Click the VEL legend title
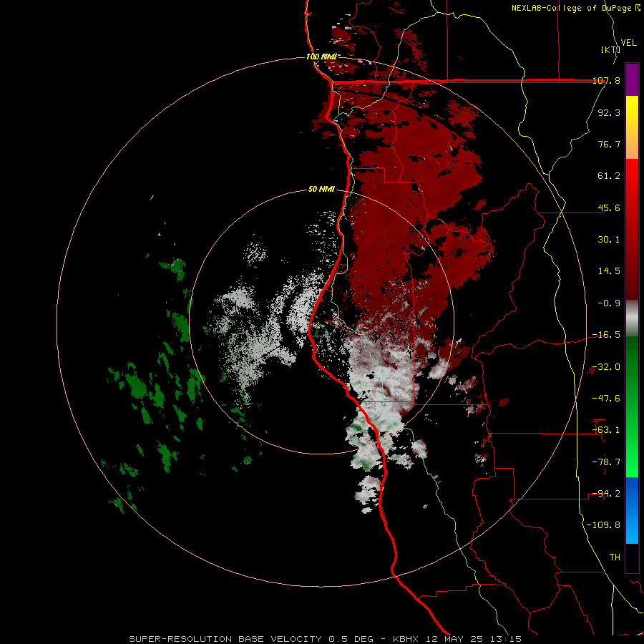Screen dimensions: 644x644 (x=629, y=43)
